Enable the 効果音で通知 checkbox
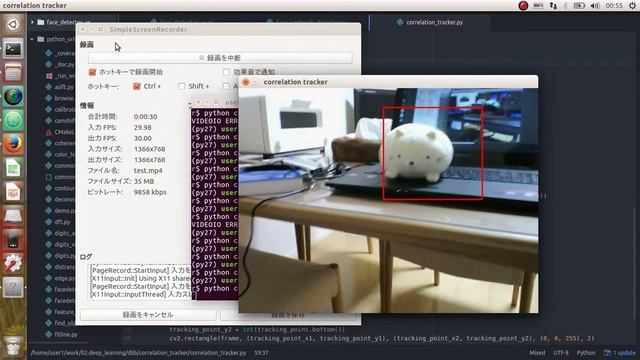Viewport: 640px width, 360px height. (226, 72)
